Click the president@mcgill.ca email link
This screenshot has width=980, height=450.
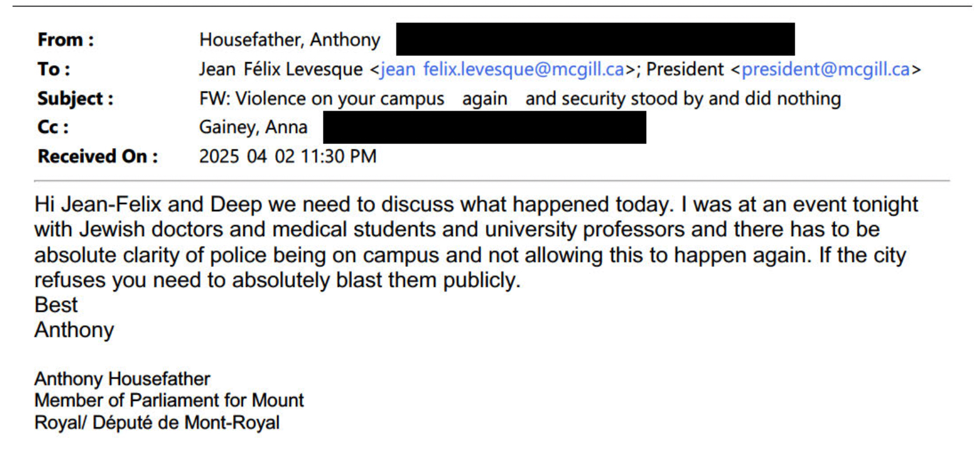point(825,69)
